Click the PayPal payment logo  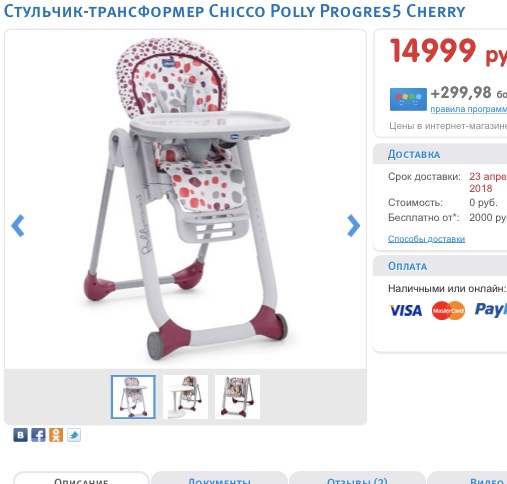[x=491, y=310]
